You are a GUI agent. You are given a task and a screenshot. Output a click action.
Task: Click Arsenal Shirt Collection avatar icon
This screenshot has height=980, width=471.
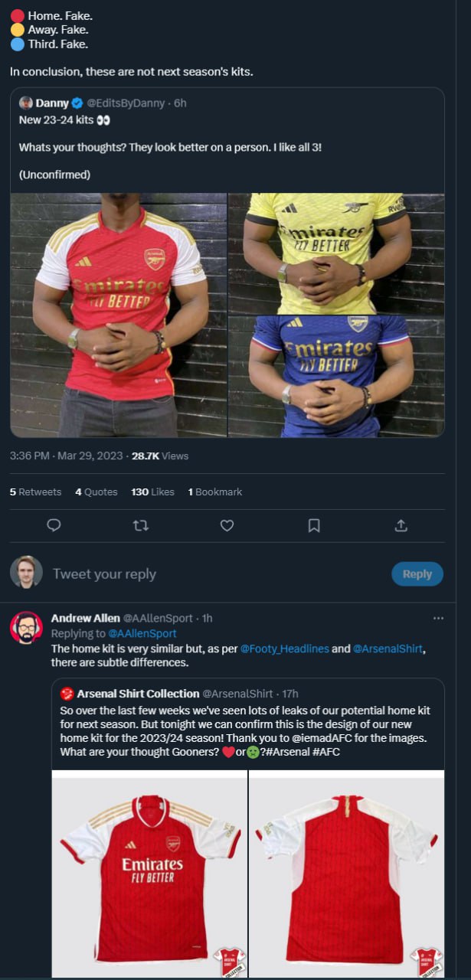(67, 694)
